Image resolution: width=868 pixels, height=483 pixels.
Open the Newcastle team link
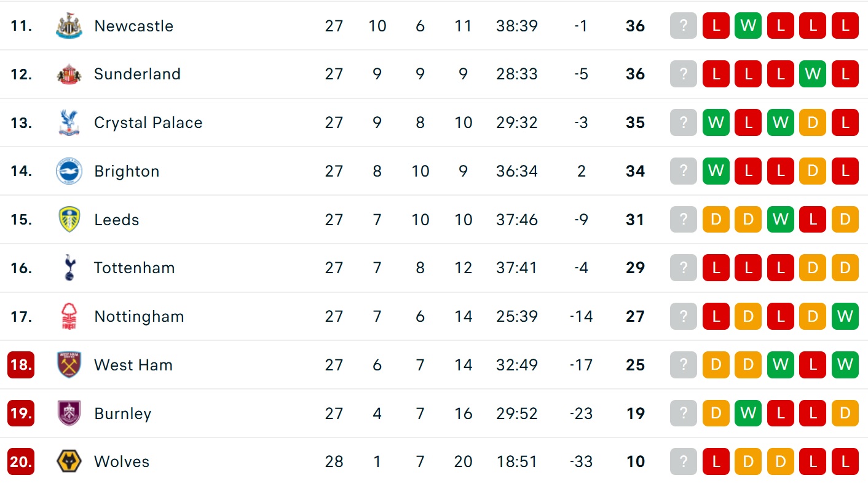(x=133, y=26)
